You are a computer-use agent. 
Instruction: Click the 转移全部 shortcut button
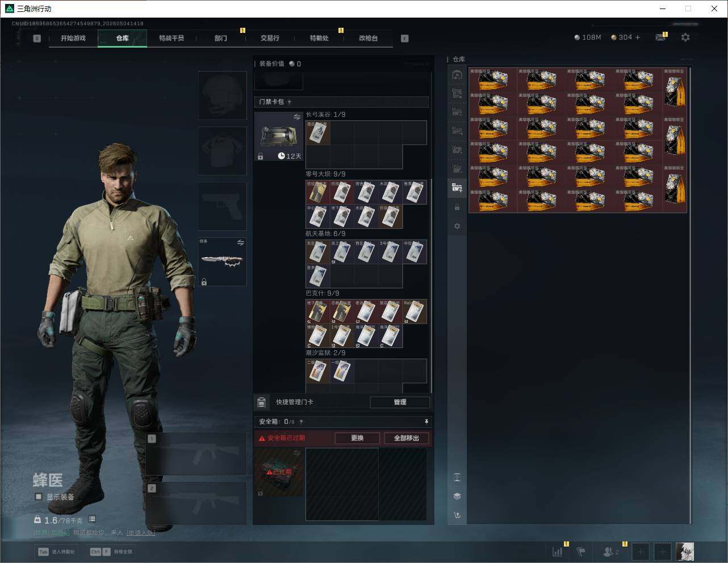tap(111, 552)
